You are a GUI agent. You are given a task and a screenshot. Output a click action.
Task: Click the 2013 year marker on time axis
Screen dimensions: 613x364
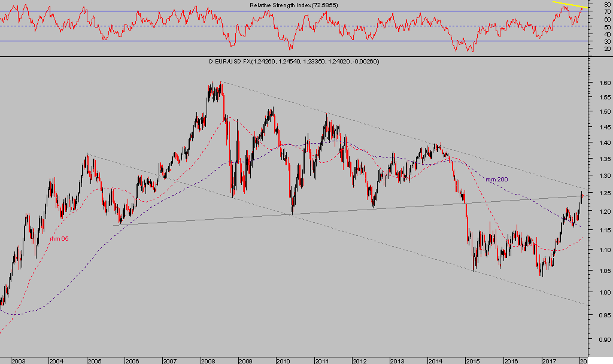397,360
